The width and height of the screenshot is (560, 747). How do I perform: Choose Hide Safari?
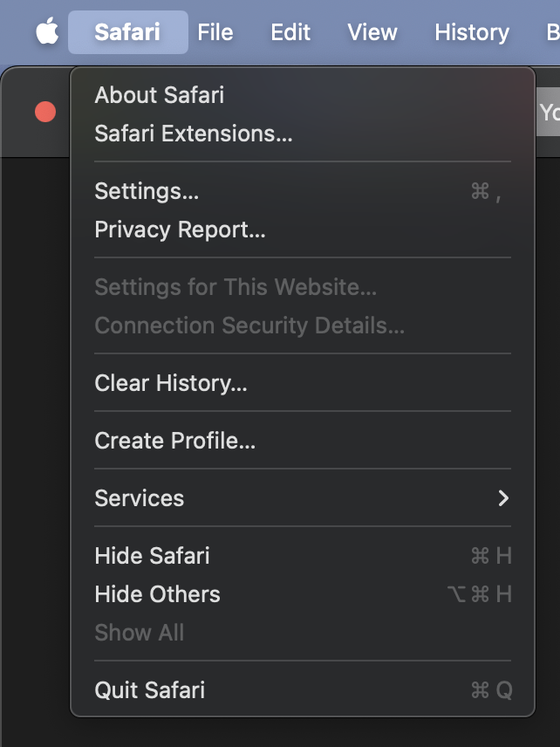303,556
